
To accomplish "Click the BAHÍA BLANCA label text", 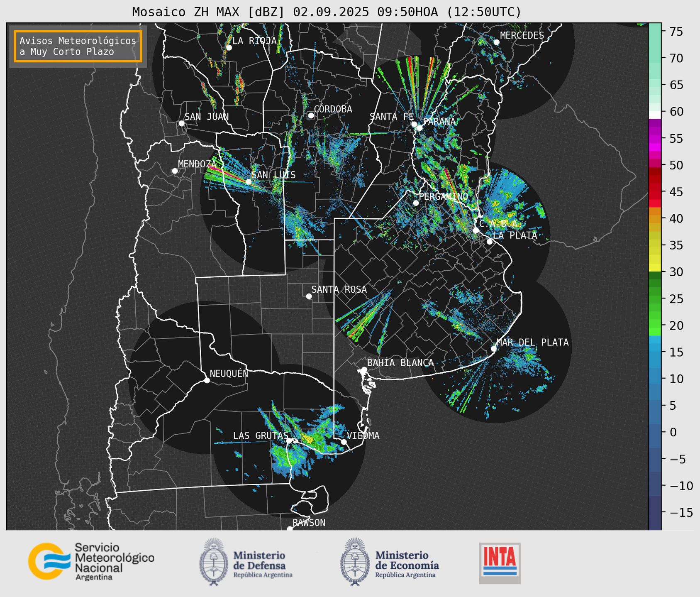I will (x=400, y=362).
